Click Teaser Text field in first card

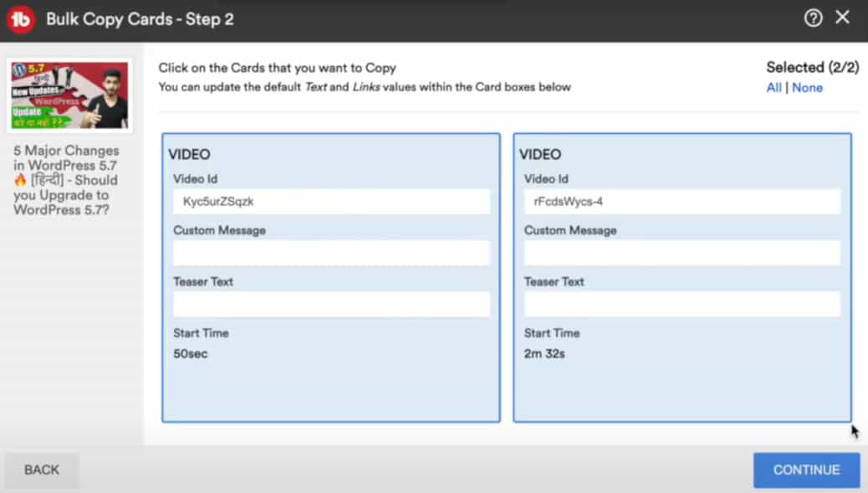331,304
